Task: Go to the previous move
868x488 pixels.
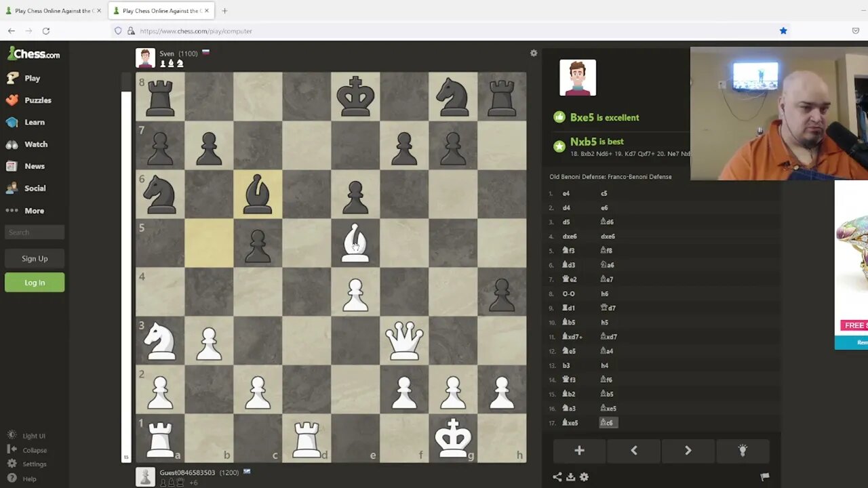Action: coord(633,451)
